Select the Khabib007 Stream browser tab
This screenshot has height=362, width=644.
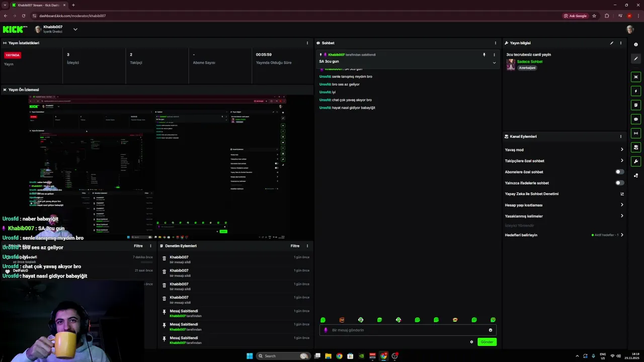[x=39, y=5]
